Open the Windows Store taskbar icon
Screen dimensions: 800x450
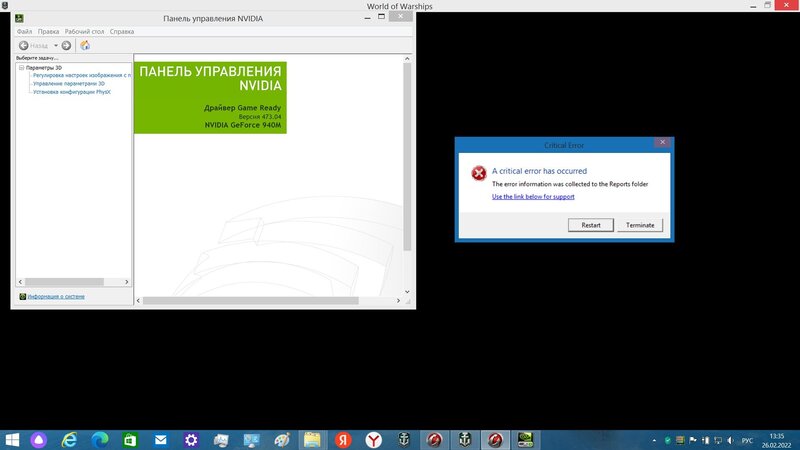click(130, 440)
